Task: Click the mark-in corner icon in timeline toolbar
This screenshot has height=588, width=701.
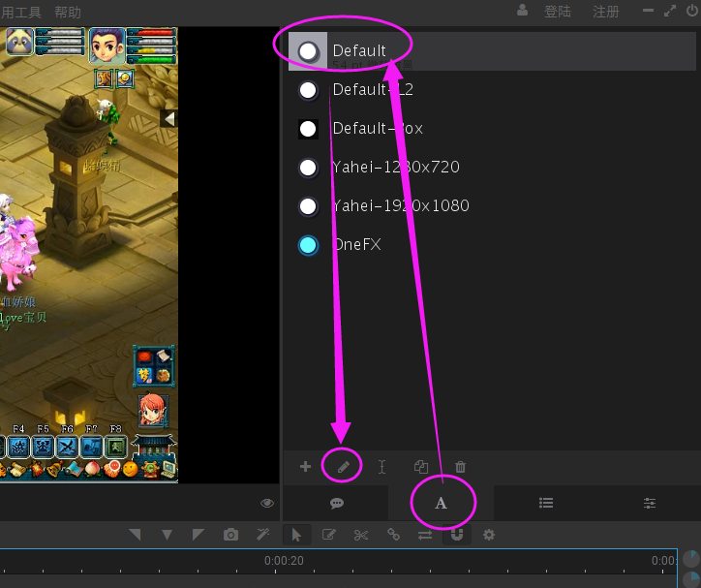Action: click(135, 535)
